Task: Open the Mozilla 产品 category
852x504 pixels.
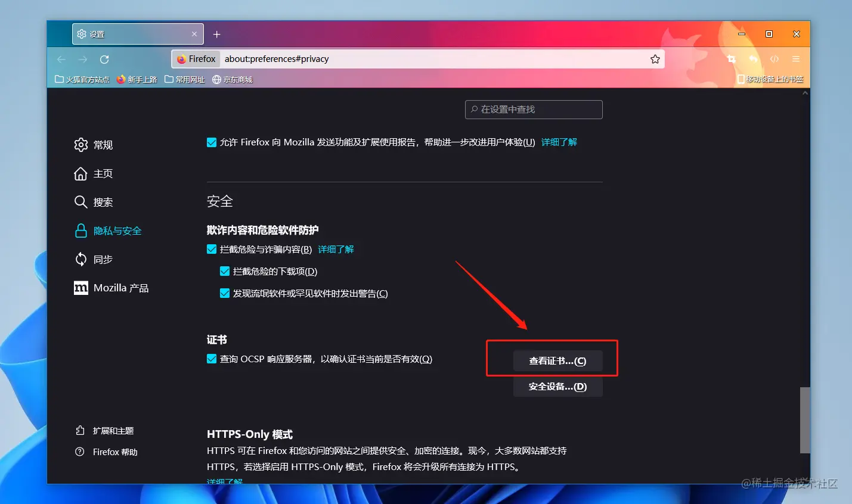Action: point(111,288)
